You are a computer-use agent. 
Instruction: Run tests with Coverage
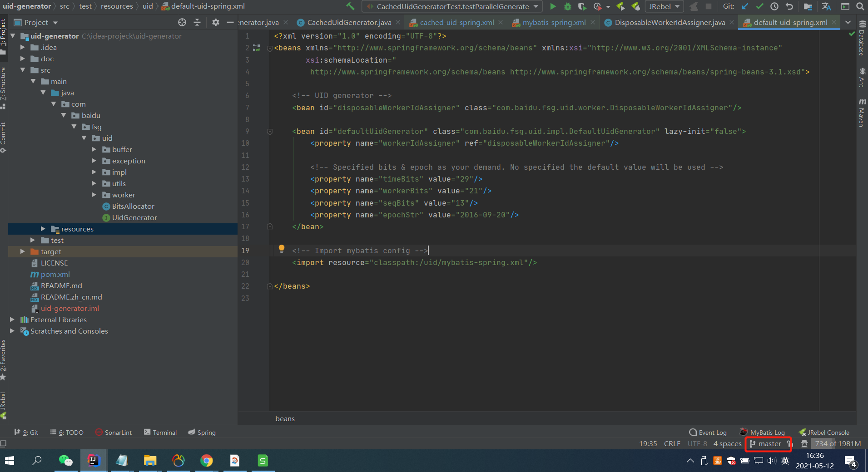point(583,6)
